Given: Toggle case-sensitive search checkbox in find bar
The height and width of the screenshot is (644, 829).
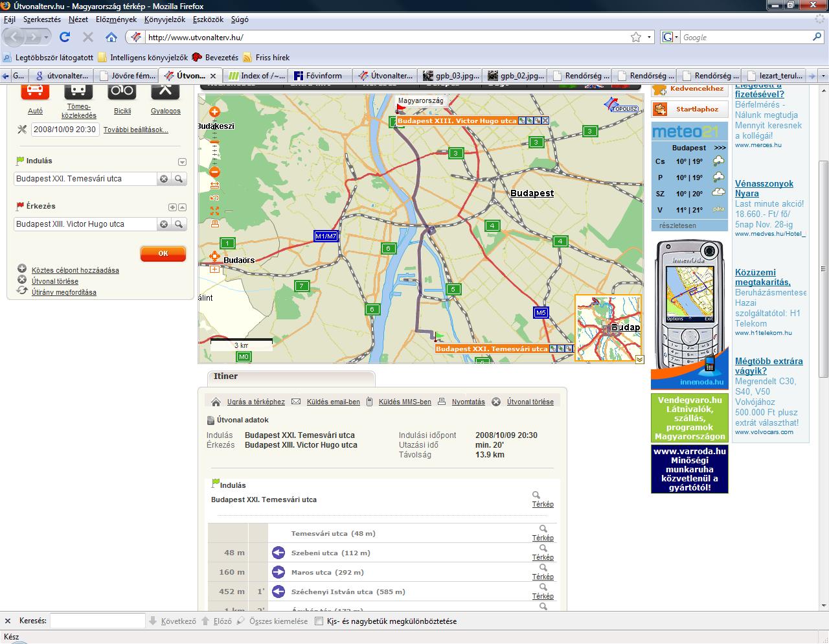Looking at the screenshot, I should coord(319,621).
